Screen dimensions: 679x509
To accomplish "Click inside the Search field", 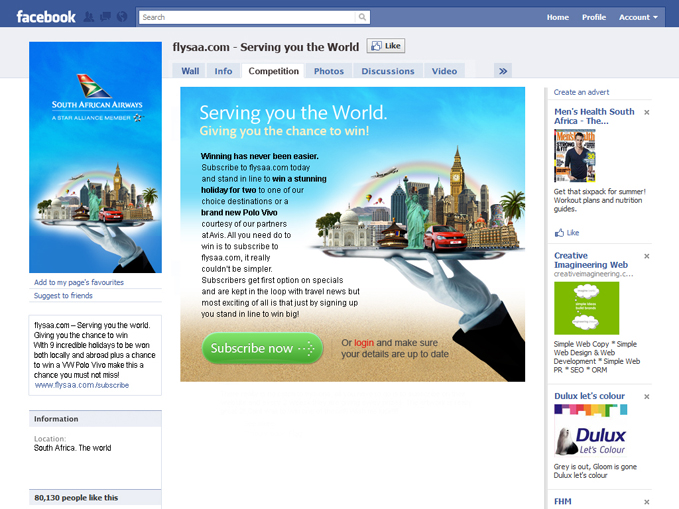I will [247, 17].
